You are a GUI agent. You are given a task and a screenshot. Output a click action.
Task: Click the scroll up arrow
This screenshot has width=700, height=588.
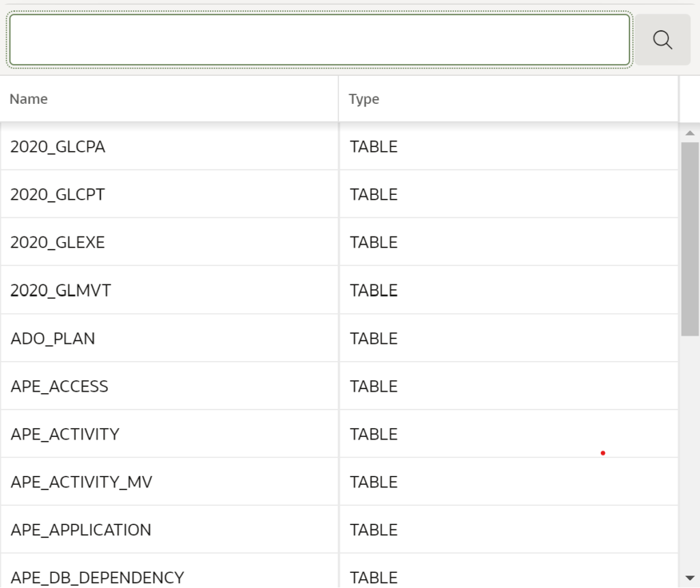[x=690, y=133]
